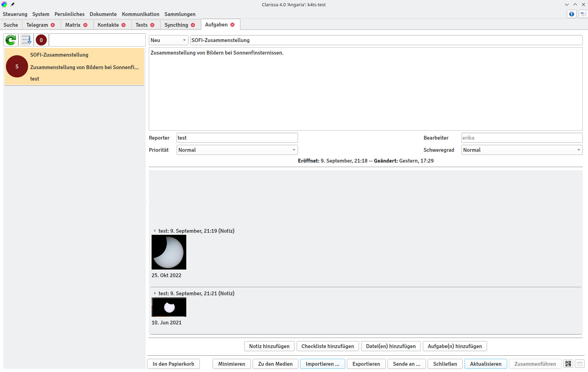Click the Aktualisieren button
Image resolution: width=588 pixels, height=372 pixels.
click(486, 364)
